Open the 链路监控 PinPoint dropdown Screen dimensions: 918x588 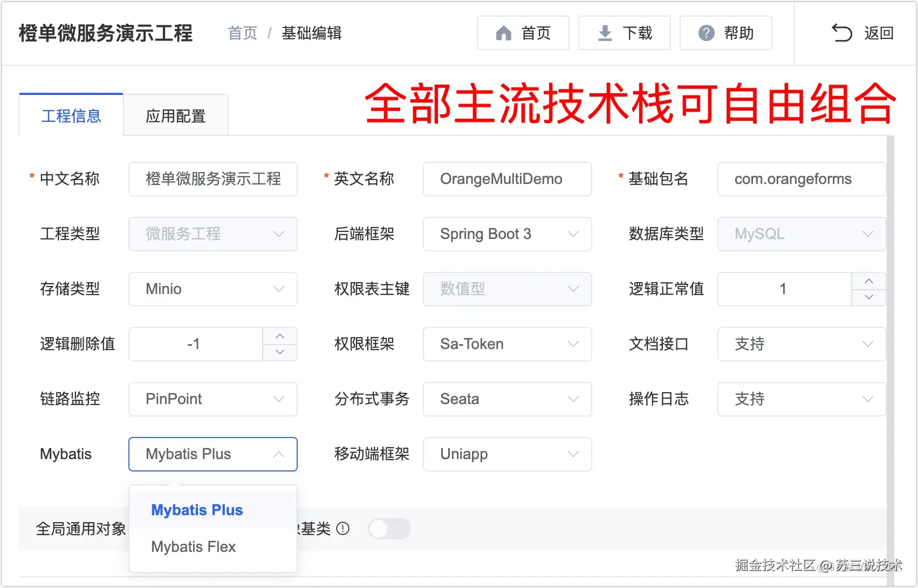pyautogui.click(x=213, y=399)
